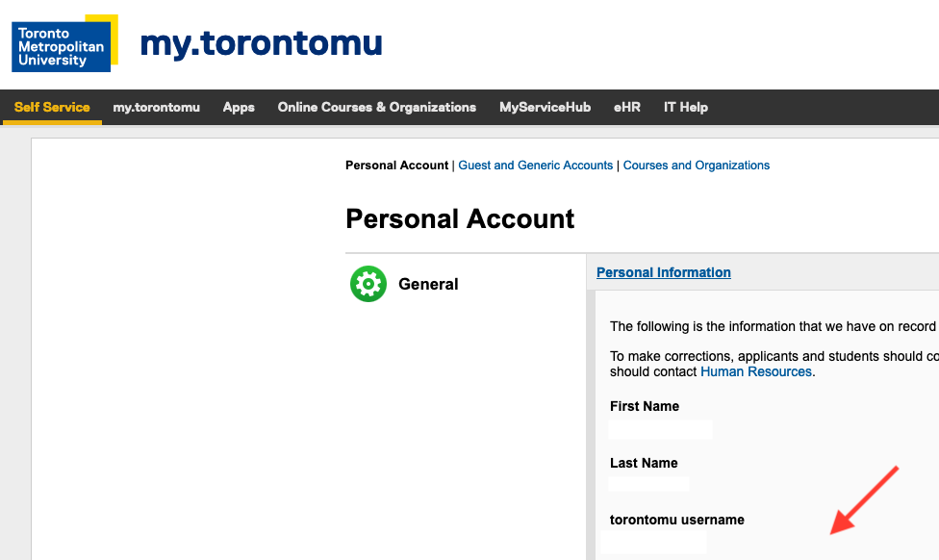
Task: Click the Last Name value field
Action: [x=648, y=484]
